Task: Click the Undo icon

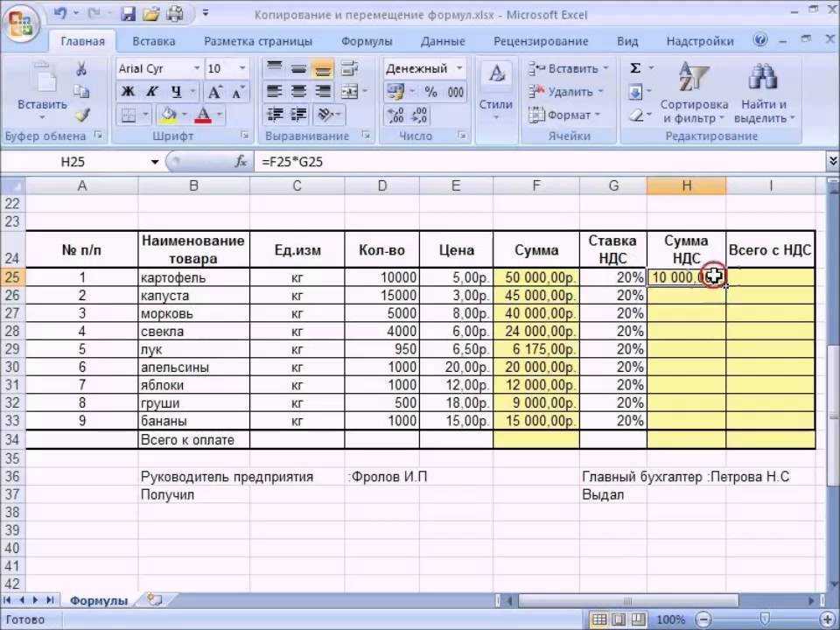Action: pos(60,13)
